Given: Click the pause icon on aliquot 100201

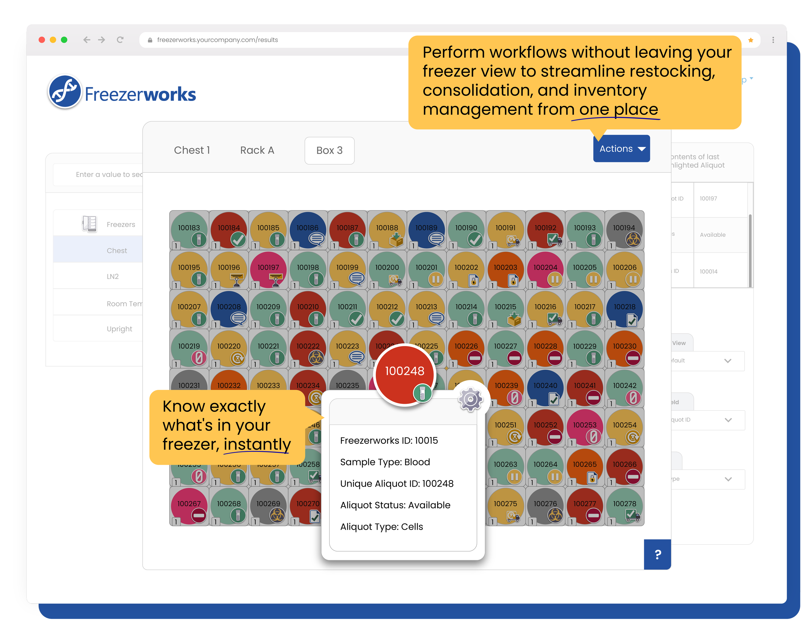Looking at the screenshot, I should click(436, 279).
